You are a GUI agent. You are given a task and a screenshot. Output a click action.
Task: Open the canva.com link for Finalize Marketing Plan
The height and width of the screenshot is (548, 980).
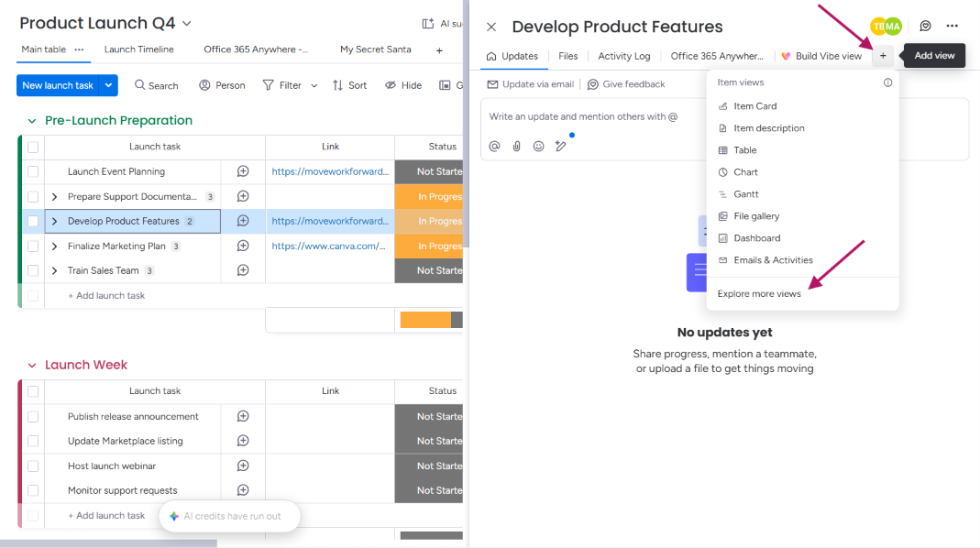coord(328,247)
